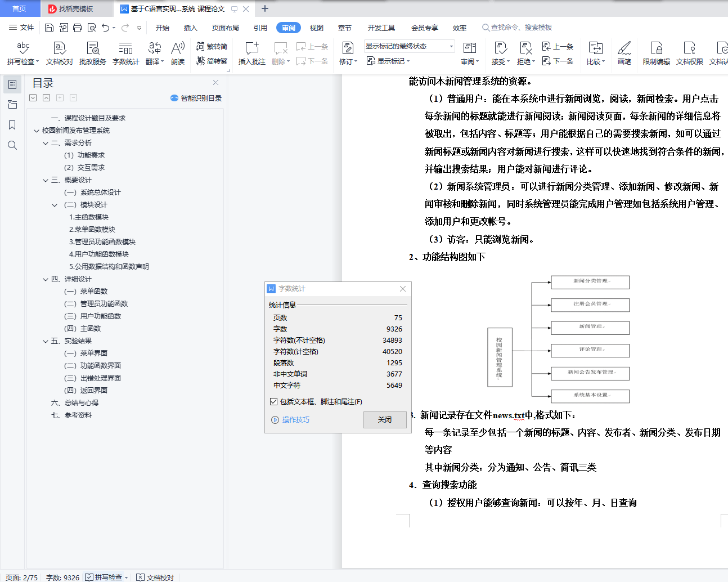Image resolution: width=728 pixels, height=582 pixels.
Task: Open the search pane in left sidebar
Action: (x=12, y=145)
